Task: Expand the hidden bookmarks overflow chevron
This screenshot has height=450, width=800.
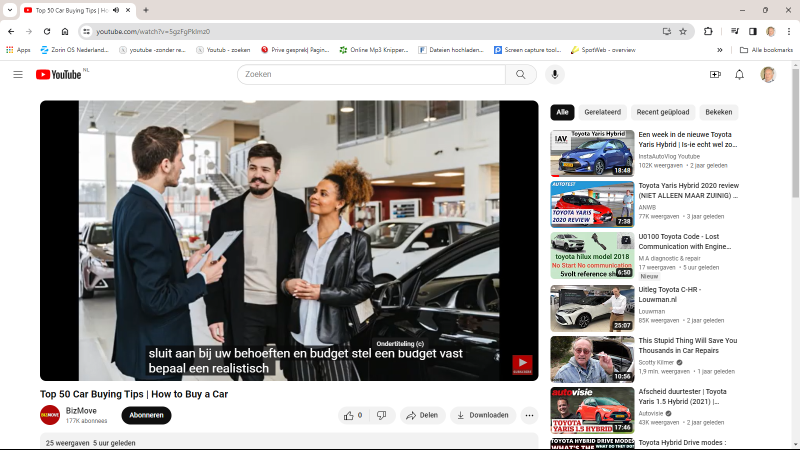Action: (x=719, y=49)
